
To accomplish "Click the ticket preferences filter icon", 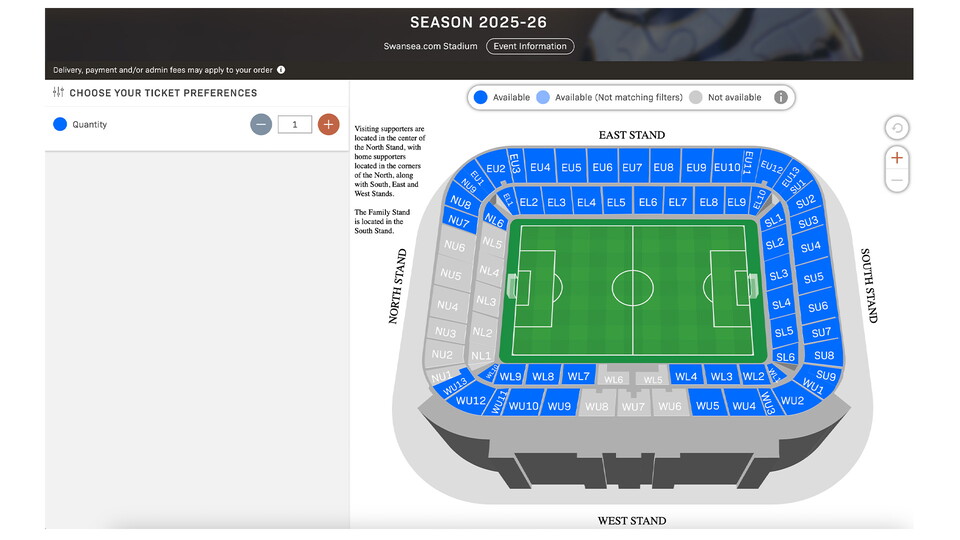I will click(57, 93).
